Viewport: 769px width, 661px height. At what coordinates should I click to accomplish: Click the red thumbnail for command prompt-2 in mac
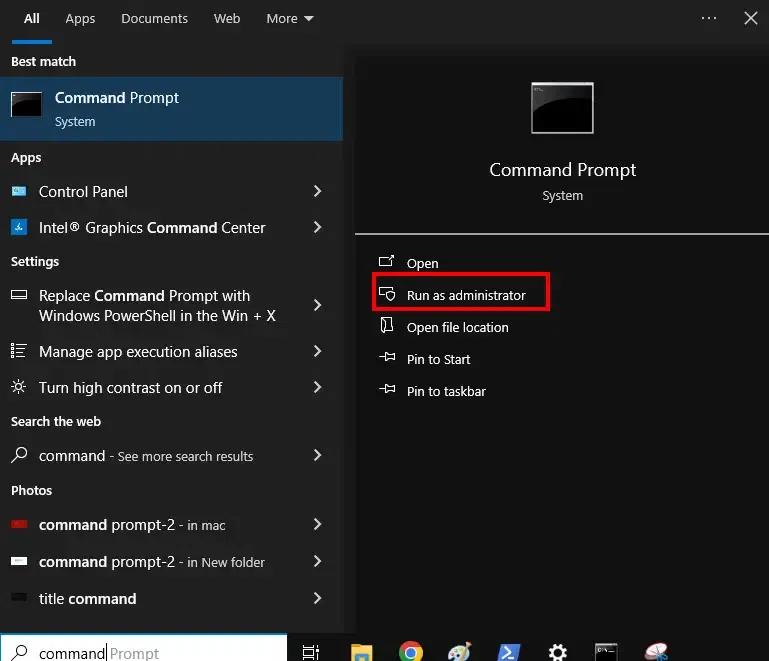click(x=19, y=524)
